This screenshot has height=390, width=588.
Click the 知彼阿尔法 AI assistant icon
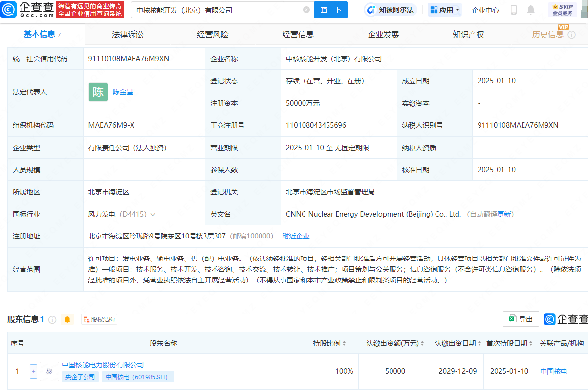(x=390, y=10)
